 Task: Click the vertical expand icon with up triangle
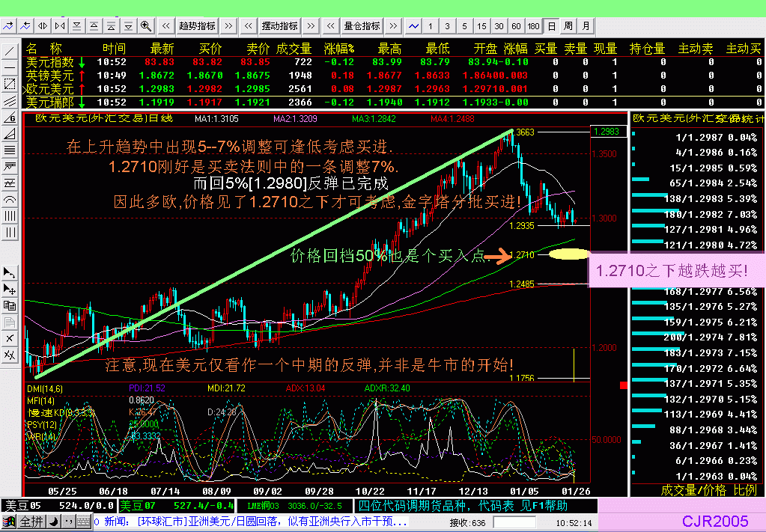point(94,26)
